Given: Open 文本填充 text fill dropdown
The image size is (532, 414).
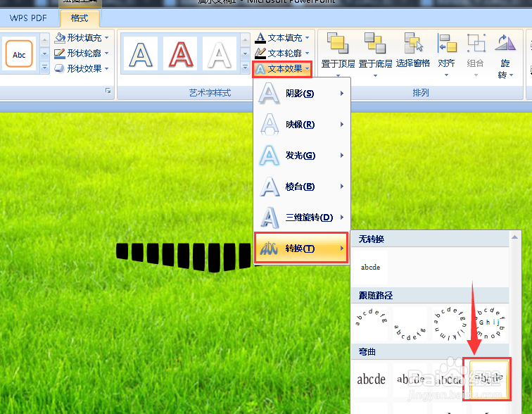Looking at the screenshot, I should tap(282, 37).
